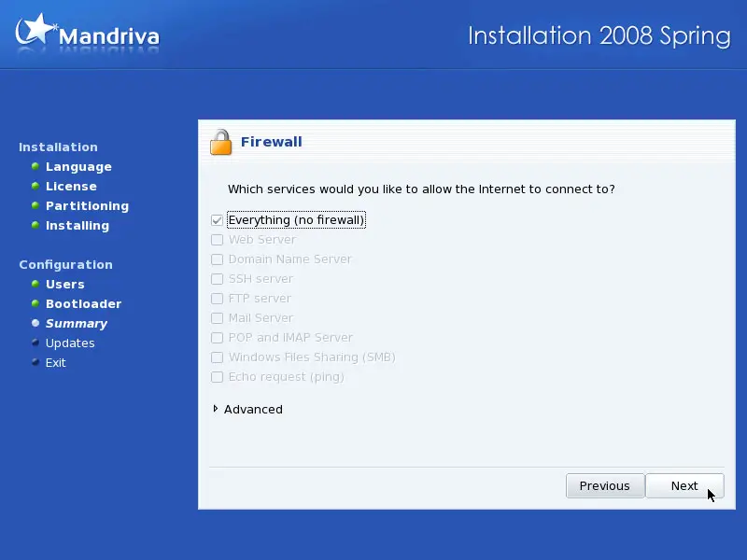Click Bootloader step in sidebar
Viewport: 747px width, 560px height.
pos(83,304)
